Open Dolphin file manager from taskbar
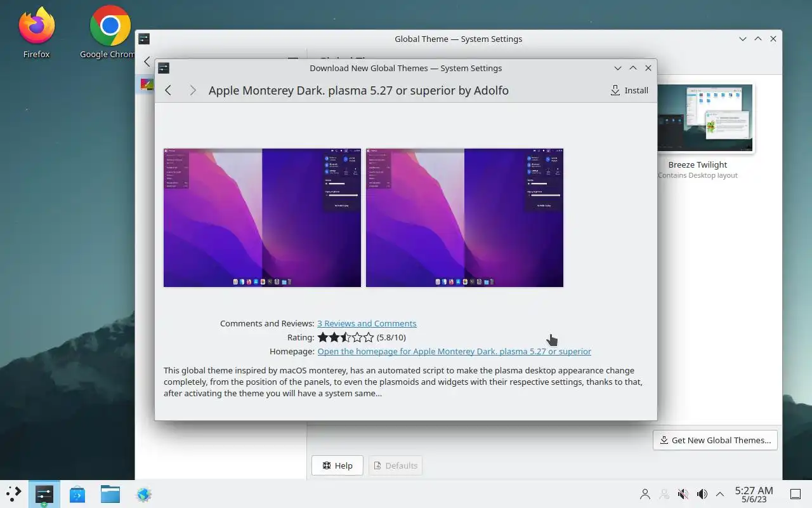Image resolution: width=812 pixels, height=508 pixels. click(110, 494)
